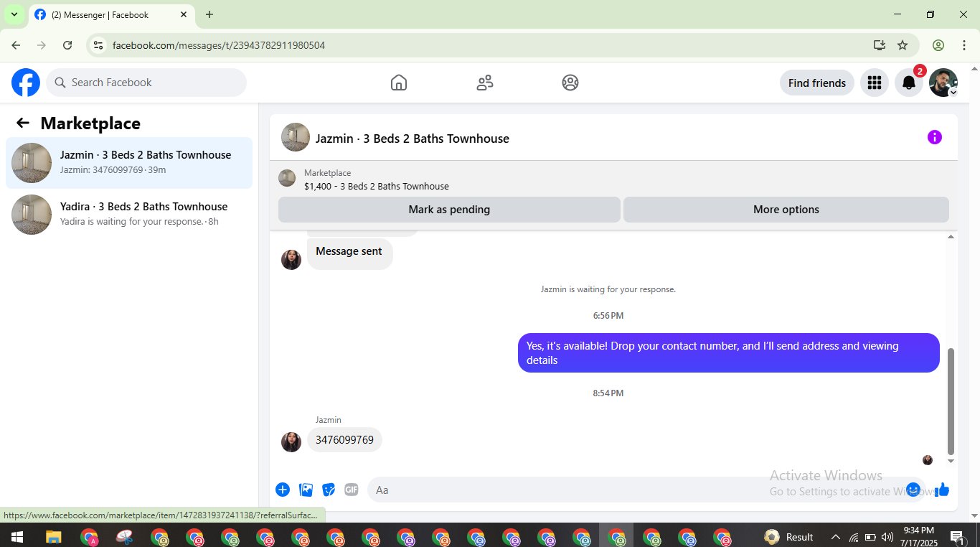Click the chat scrollbar down arrow

point(951,461)
